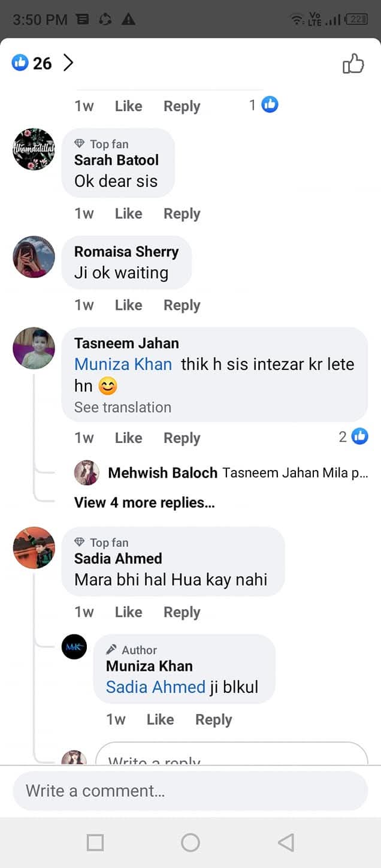Viewport: 381px width, 868px height.
Task: Like Romaisa Sherry's comment
Action: point(128,306)
